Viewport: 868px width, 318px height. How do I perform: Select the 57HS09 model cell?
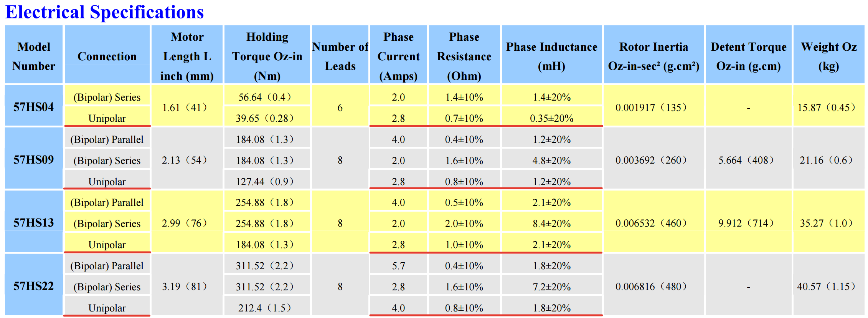34,159
